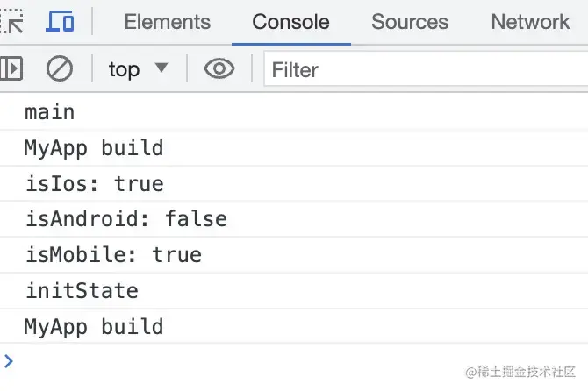
Task: Toggle the device toolbar icon
Action: pyautogui.click(x=60, y=21)
